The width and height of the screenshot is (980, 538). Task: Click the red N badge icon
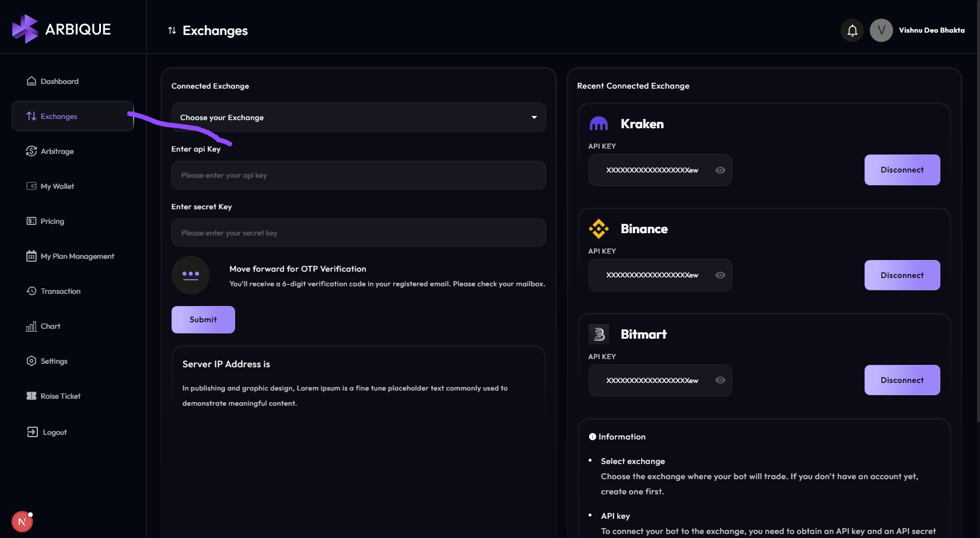tap(22, 522)
